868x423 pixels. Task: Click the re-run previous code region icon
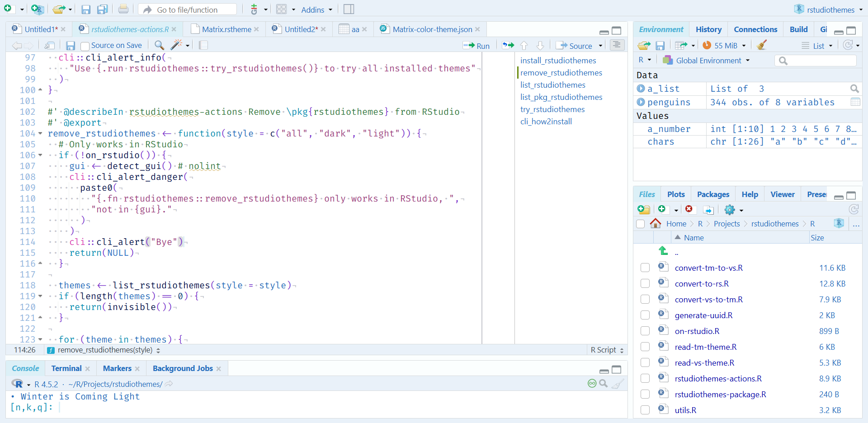508,45
